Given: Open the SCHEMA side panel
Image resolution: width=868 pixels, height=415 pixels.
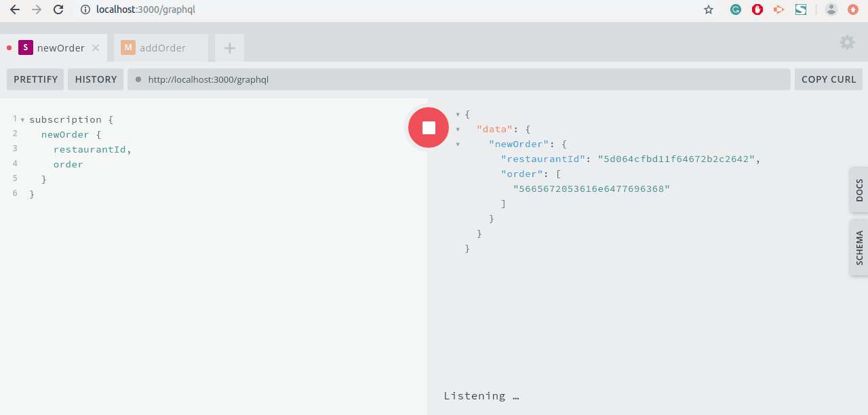Looking at the screenshot, I should point(859,247).
